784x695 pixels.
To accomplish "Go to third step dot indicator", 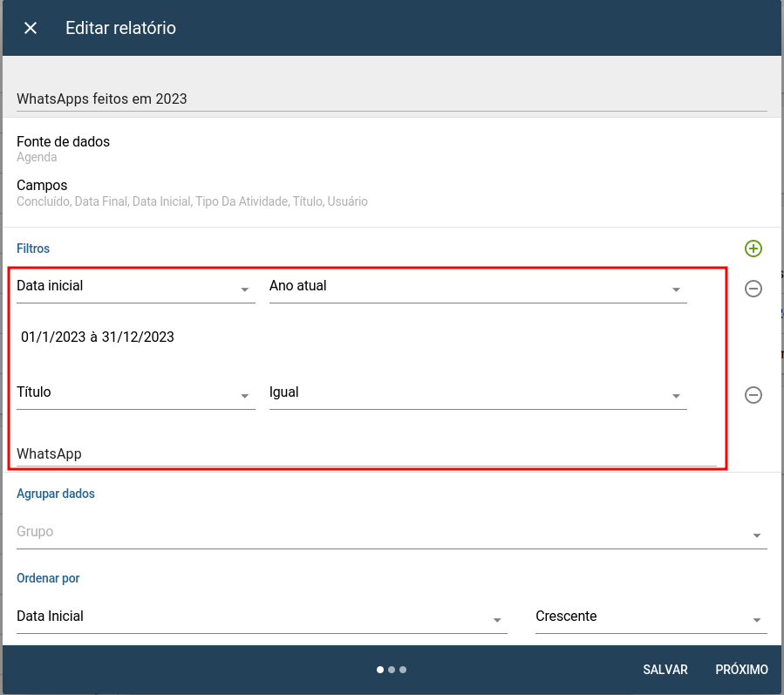I will (403, 670).
